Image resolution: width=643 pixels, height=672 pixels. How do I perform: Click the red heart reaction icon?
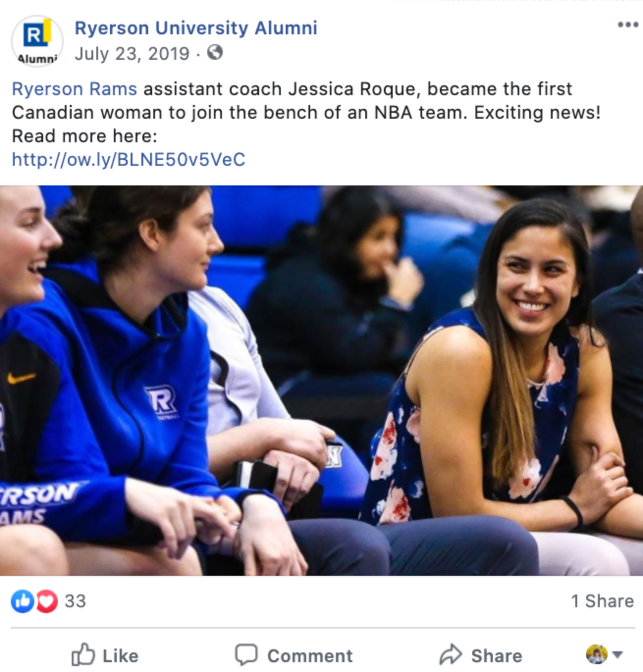[x=47, y=601]
